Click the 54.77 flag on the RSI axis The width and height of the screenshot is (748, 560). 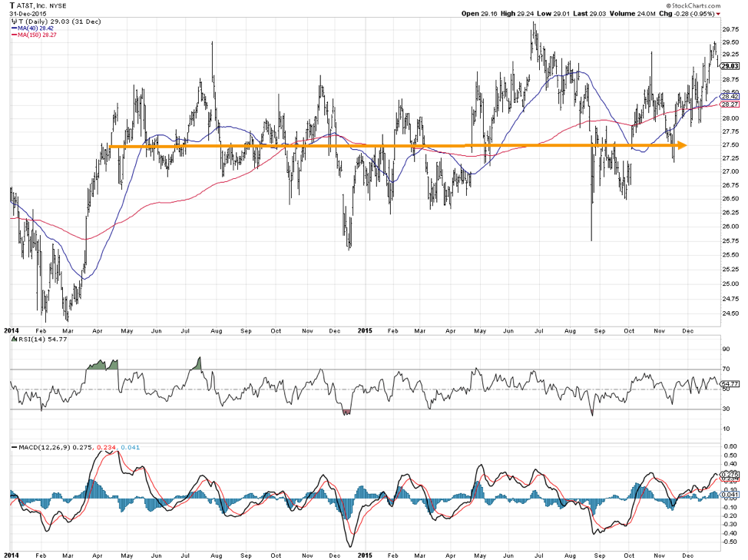(730, 383)
